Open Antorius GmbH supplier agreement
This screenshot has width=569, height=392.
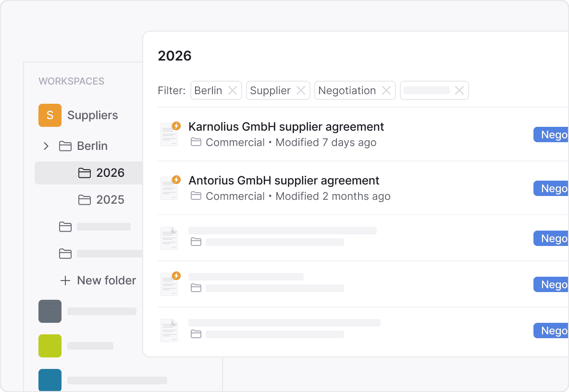(284, 181)
